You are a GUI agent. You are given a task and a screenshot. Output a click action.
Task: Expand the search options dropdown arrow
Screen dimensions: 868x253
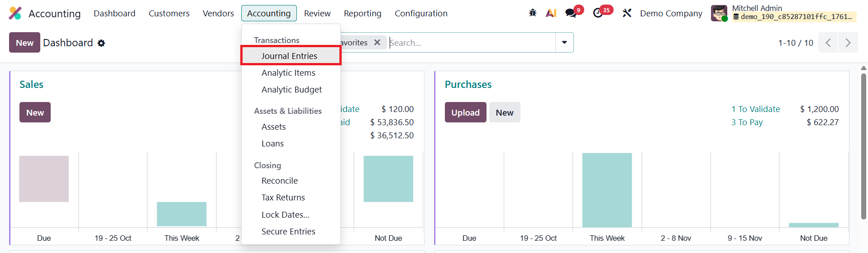click(564, 43)
